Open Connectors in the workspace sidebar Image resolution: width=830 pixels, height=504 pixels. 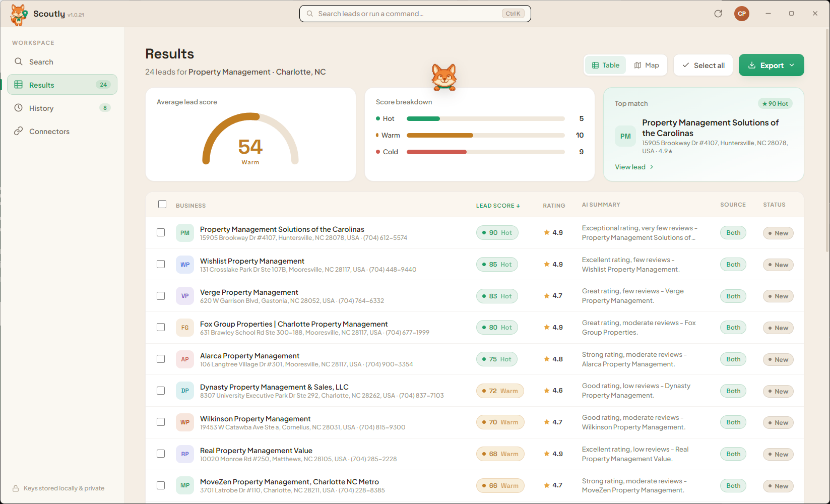pos(62,131)
